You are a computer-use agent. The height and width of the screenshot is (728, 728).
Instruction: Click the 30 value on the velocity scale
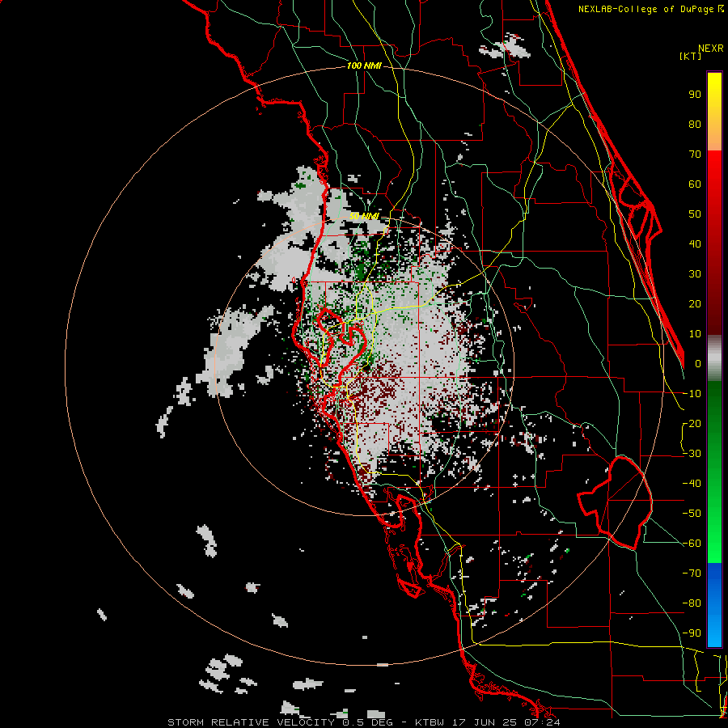pos(695,274)
